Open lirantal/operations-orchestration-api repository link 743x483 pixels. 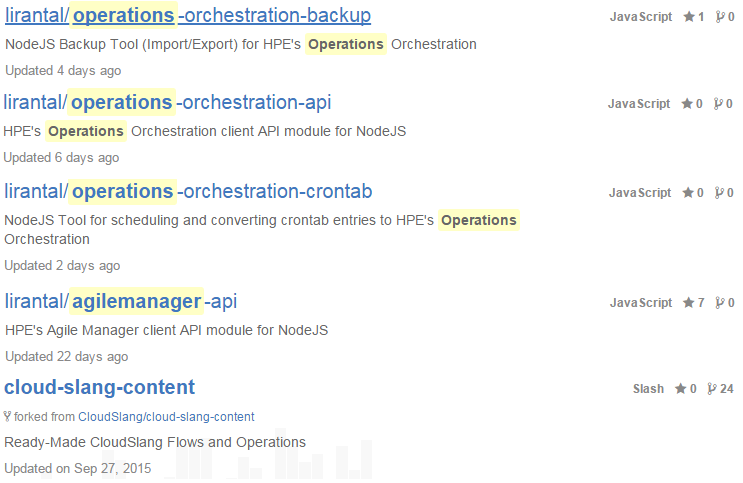coord(167,103)
